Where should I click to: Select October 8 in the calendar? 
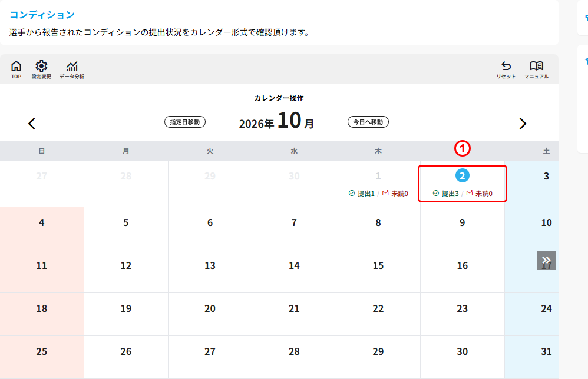(x=378, y=222)
